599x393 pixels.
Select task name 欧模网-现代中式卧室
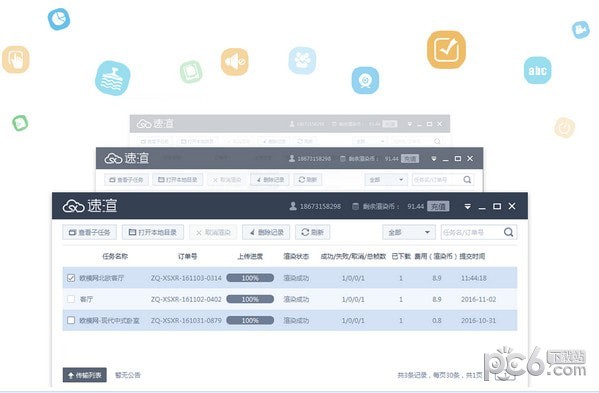click(x=109, y=320)
